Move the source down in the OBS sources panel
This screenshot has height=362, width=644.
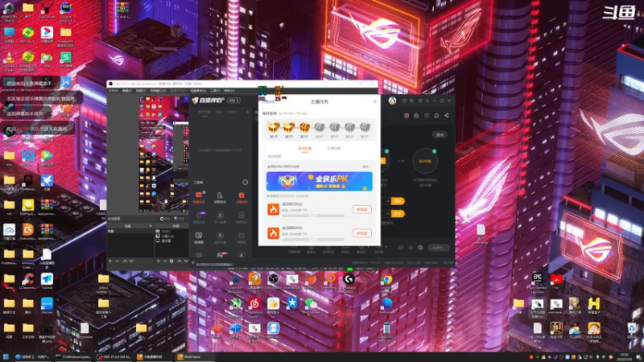[x=186, y=261]
